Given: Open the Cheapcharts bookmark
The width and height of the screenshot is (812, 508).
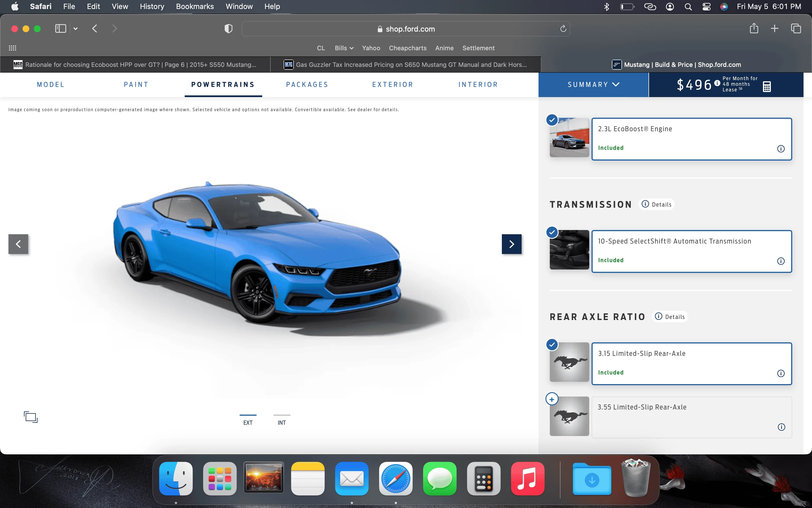Looking at the screenshot, I should [x=408, y=48].
